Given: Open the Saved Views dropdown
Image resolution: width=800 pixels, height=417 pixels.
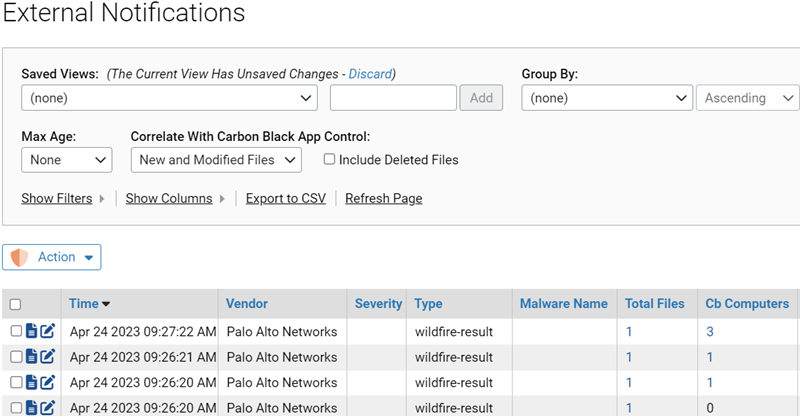Looking at the screenshot, I should click(x=169, y=97).
